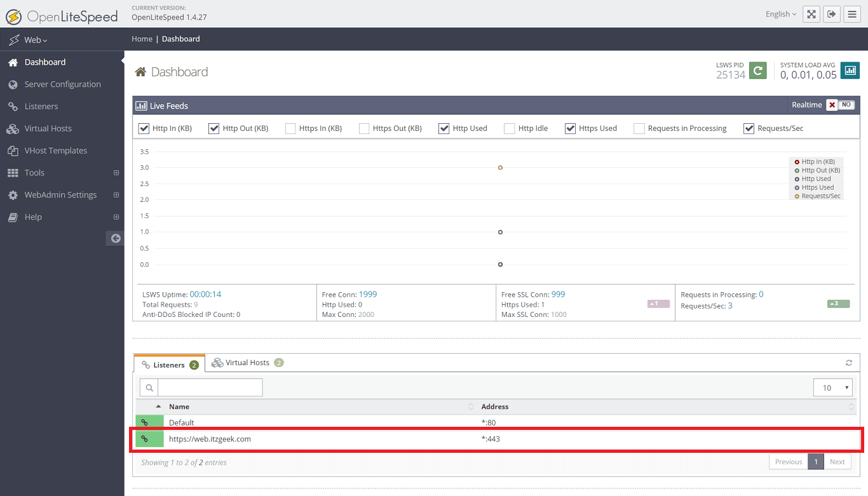Image resolution: width=868 pixels, height=496 pixels.
Task: Toggle fullscreen mode icon in header
Action: pyautogui.click(x=811, y=14)
